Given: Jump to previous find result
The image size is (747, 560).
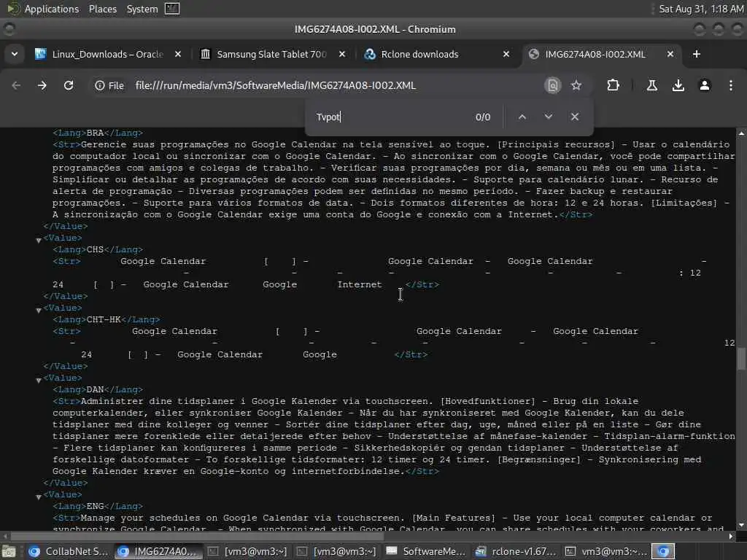Looking at the screenshot, I should pos(522,117).
